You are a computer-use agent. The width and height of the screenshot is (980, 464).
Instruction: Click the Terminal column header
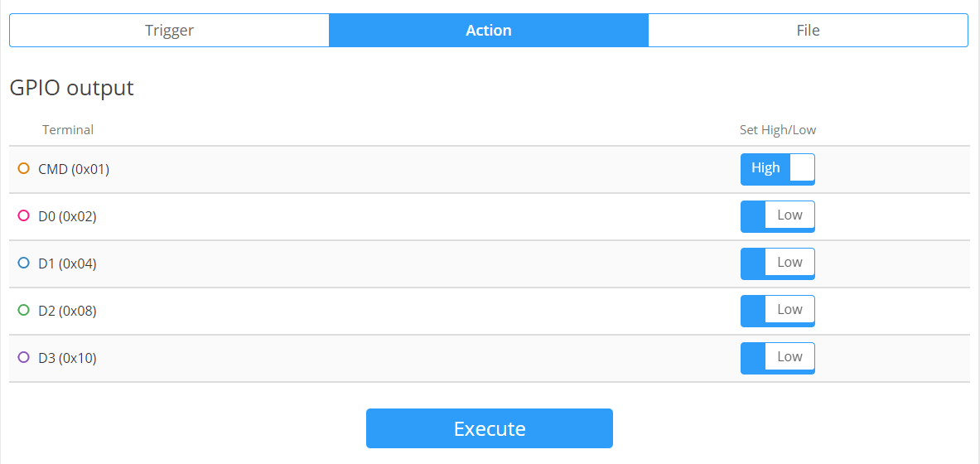68,130
